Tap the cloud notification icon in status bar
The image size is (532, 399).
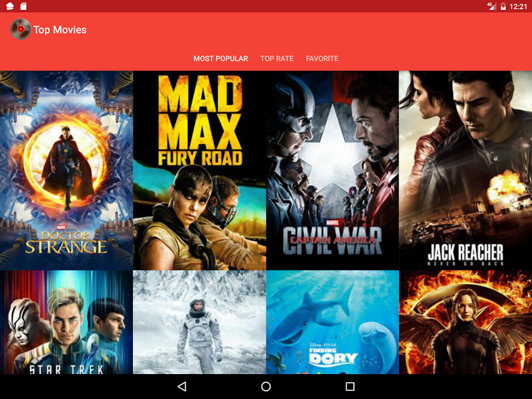[10, 6]
